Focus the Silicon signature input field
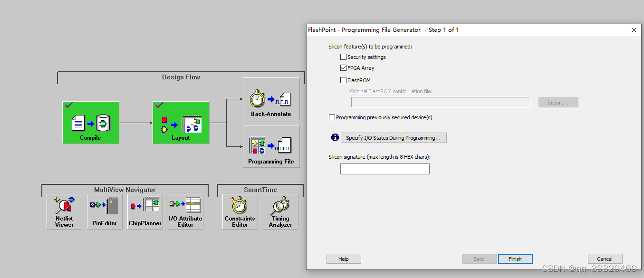 pos(385,169)
